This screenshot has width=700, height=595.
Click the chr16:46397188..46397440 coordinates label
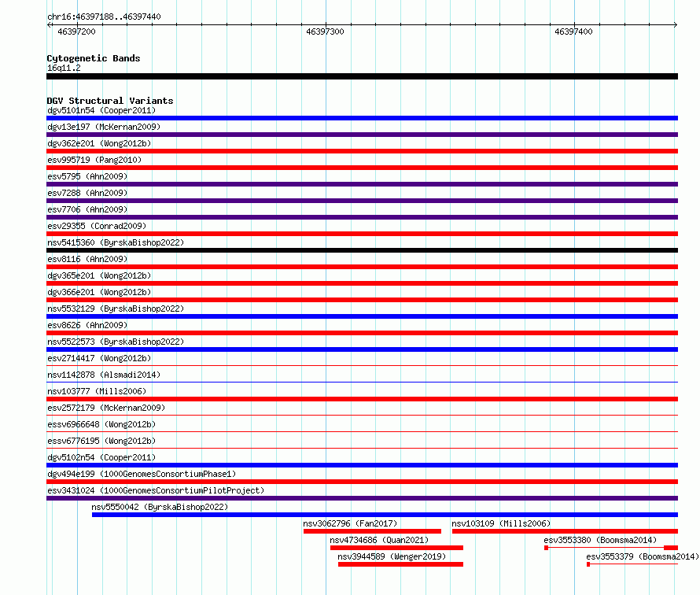[x=104, y=17]
